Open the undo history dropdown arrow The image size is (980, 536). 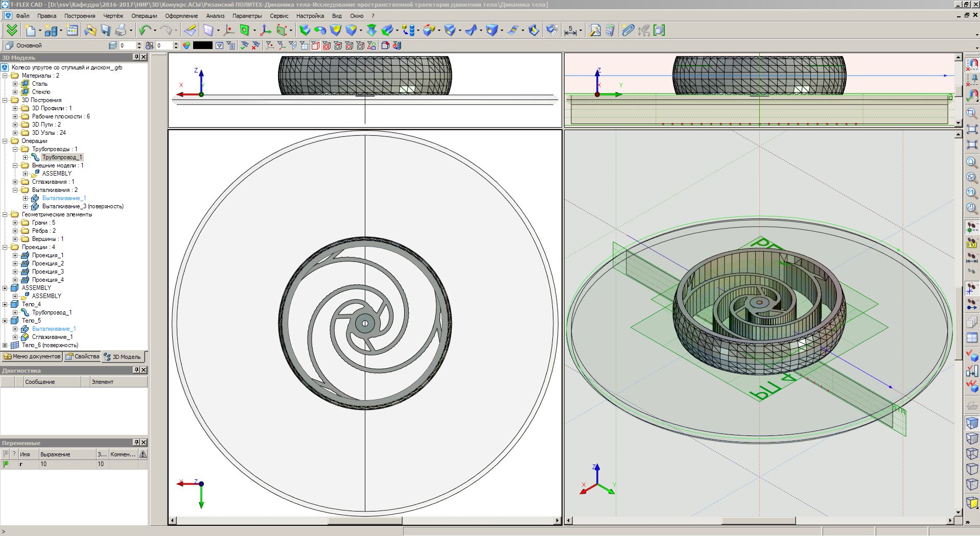154,31
